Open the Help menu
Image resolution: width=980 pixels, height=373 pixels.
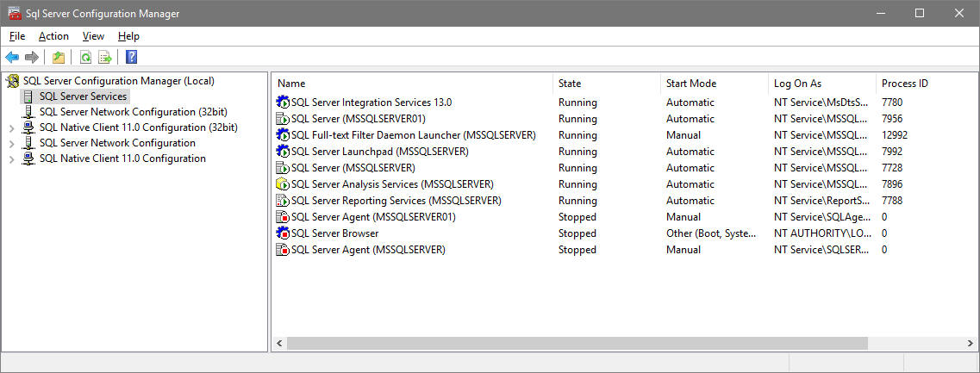click(x=128, y=36)
